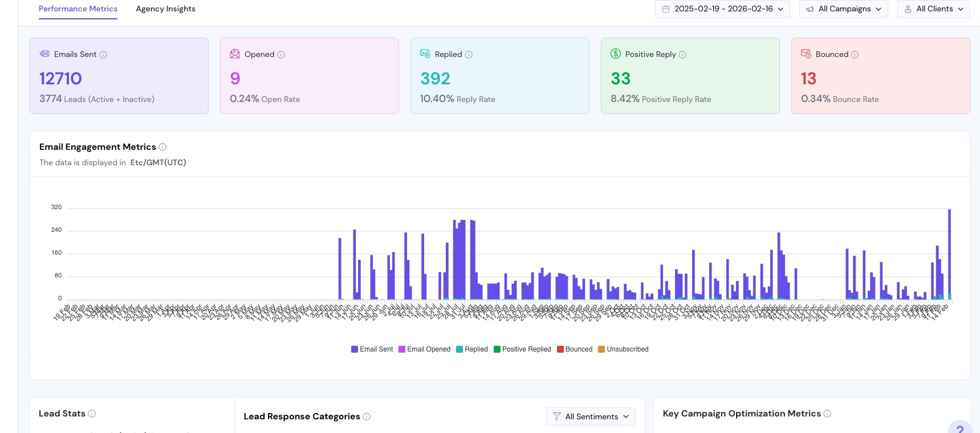The width and height of the screenshot is (980, 433).
Task: Click info icon by Key Campaign Optimization Metrics
Action: coord(827,414)
